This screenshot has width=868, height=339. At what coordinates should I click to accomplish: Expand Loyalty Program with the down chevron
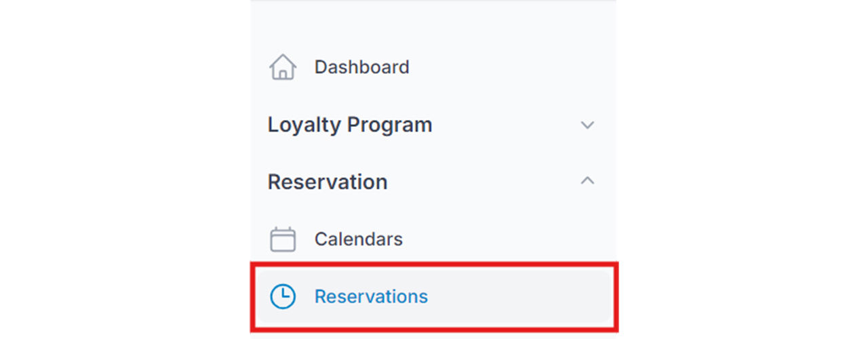click(588, 125)
